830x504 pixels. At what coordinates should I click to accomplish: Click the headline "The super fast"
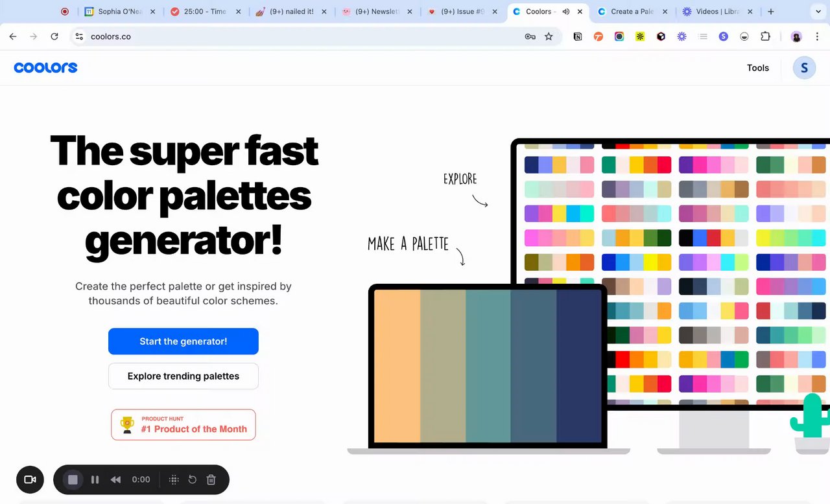point(184,150)
